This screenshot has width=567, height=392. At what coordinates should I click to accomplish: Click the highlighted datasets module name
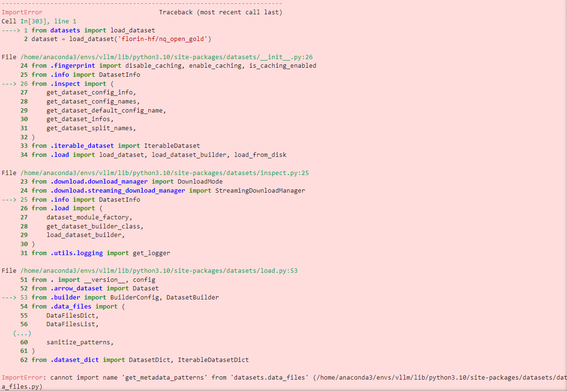[x=64, y=30]
